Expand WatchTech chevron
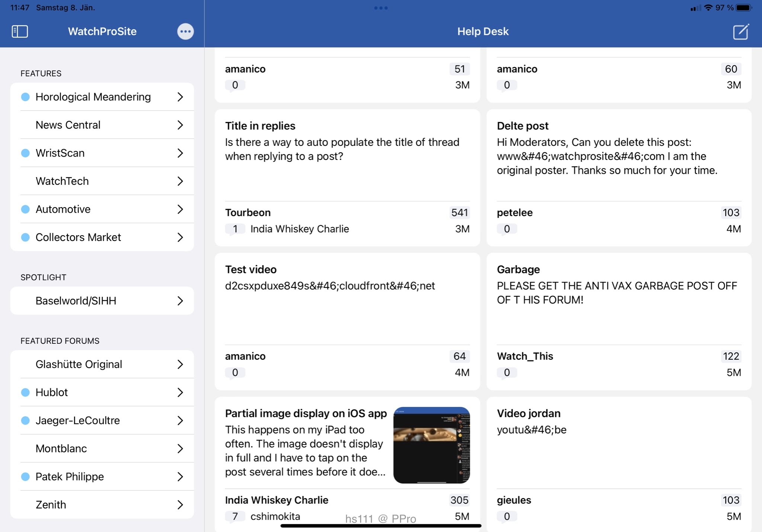 click(180, 181)
